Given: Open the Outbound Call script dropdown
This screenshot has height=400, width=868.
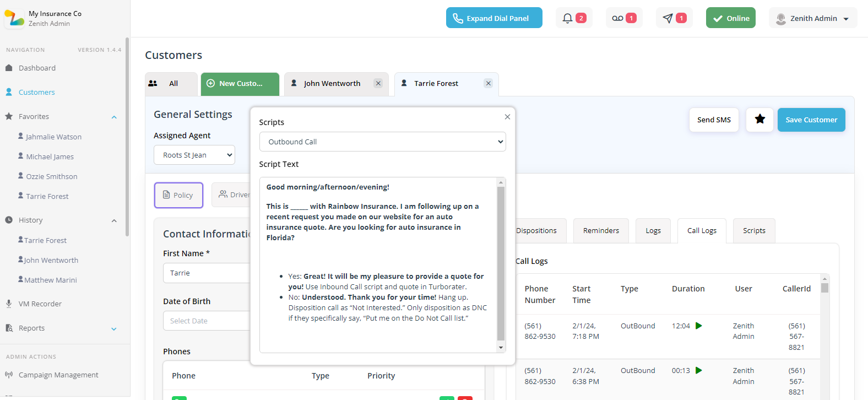Looking at the screenshot, I should 383,142.
